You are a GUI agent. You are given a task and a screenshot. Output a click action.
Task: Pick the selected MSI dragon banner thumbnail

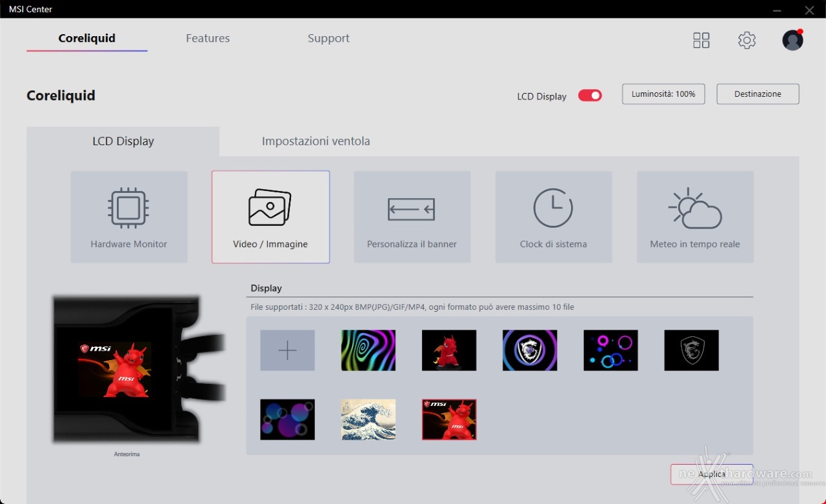click(449, 419)
